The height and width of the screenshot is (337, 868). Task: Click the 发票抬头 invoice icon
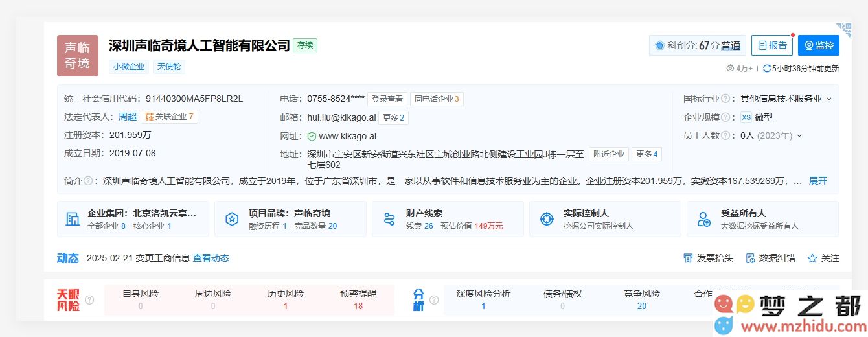pyautogui.click(x=688, y=258)
